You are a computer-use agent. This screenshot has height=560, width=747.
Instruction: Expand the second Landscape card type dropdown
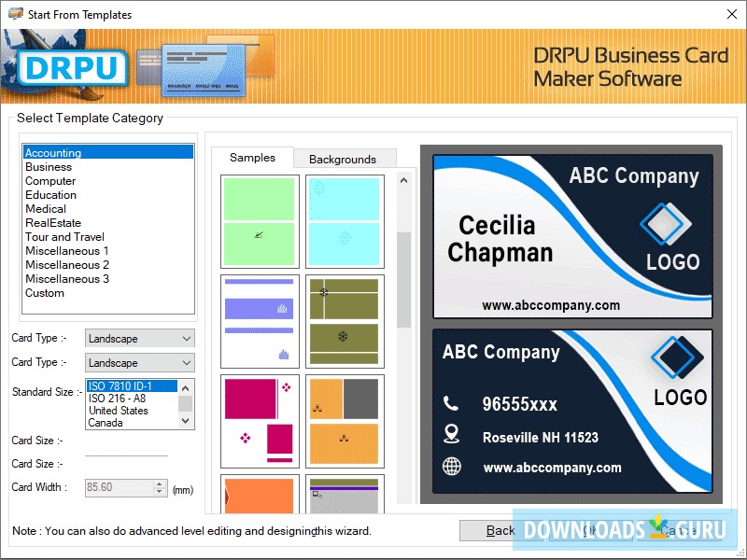point(189,362)
